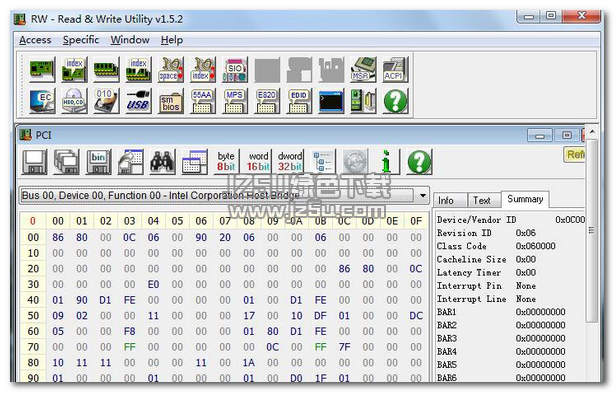This screenshot has height=393, width=615.
Task: Click the red 0 corner cell of grid
Action: pyautogui.click(x=33, y=221)
